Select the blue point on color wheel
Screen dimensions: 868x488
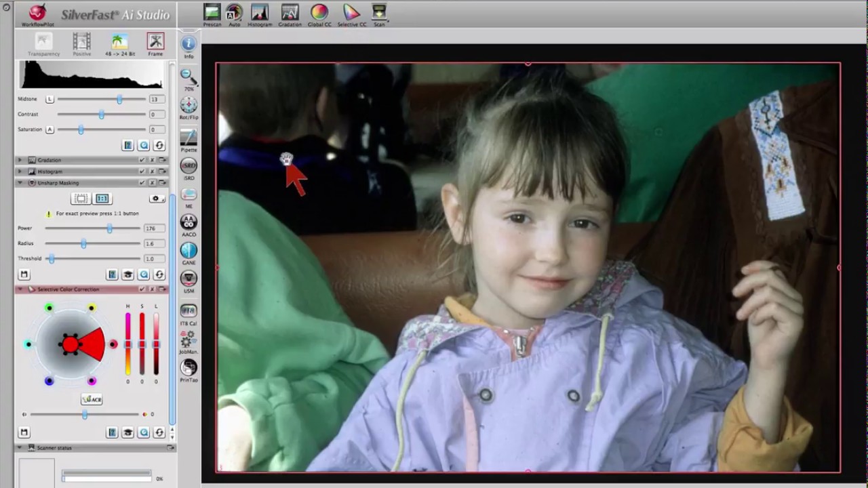[x=49, y=381]
